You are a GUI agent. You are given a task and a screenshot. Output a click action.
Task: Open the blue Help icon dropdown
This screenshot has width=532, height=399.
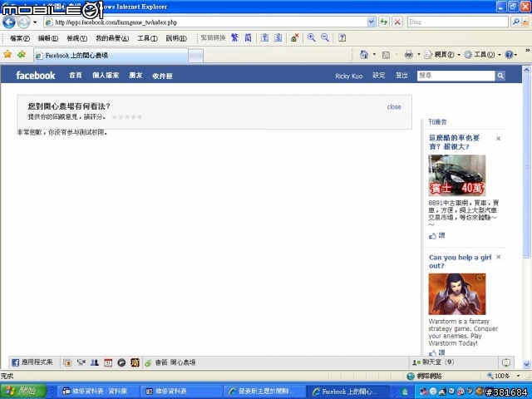pos(511,55)
